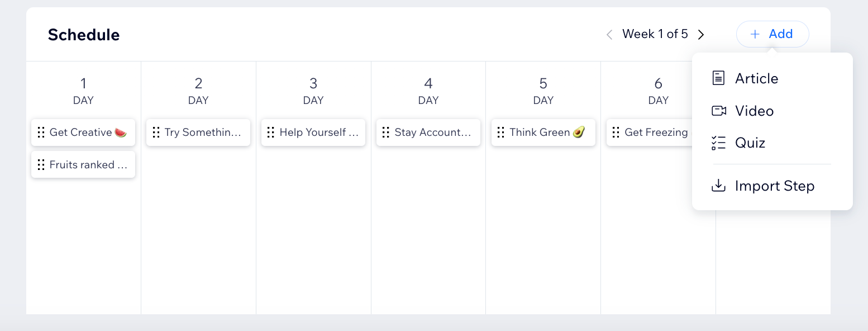The image size is (868, 331).
Task: Open the Add dropdown button
Action: pyautogui.click(x=772, y=34)
